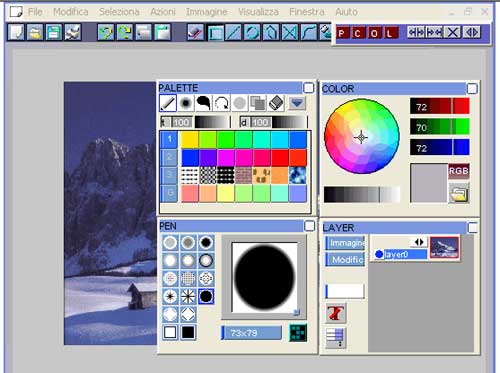Open the Modifica menu
Screen dimensions: 500x373
(71, 12)
